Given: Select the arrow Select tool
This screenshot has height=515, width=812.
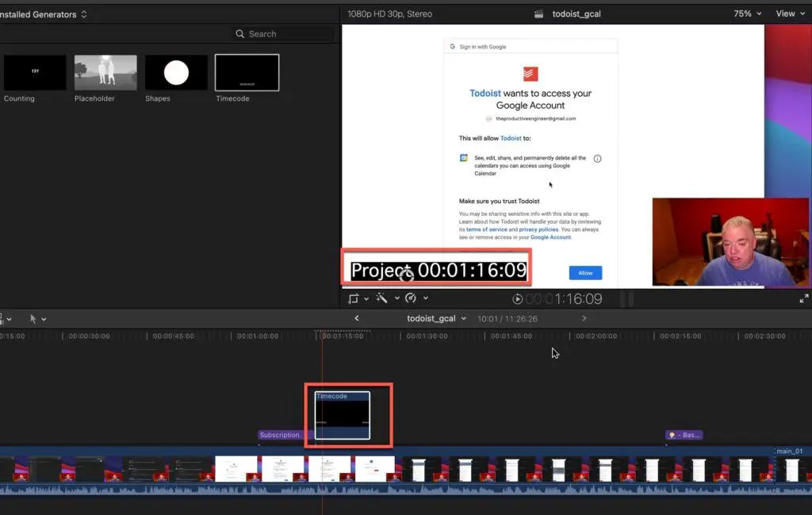Looking at the screenshot, I should click(x=33, y=319).
